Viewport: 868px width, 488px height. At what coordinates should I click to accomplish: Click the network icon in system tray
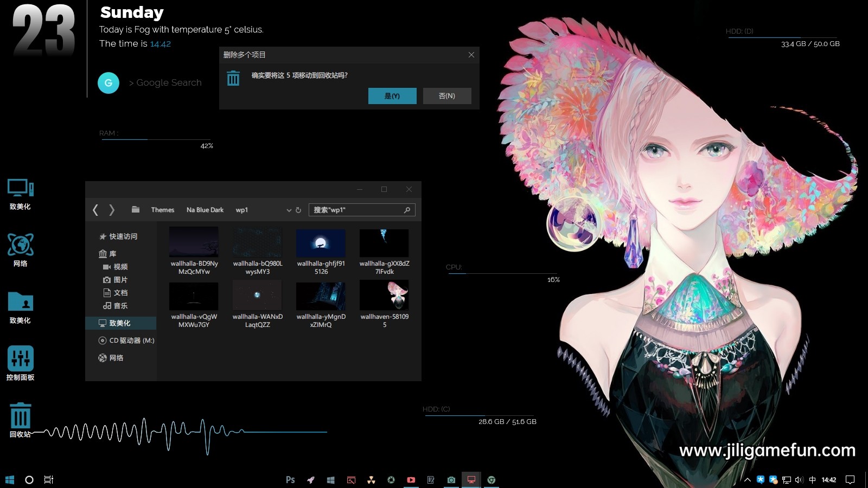(787, 480)
